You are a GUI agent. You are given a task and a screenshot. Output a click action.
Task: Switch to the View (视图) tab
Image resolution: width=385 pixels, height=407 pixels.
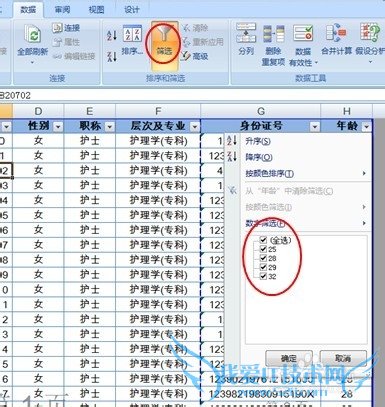point(96,10)
